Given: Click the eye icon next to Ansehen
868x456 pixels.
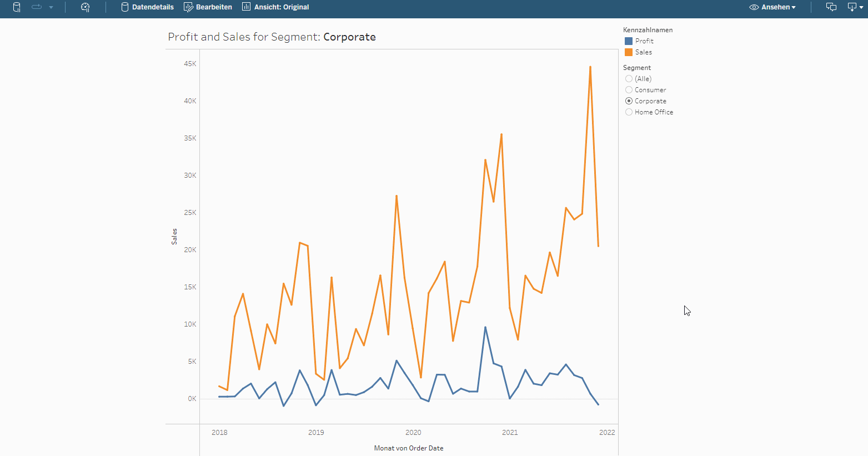Looking at the screenshot, I should 754,7.
